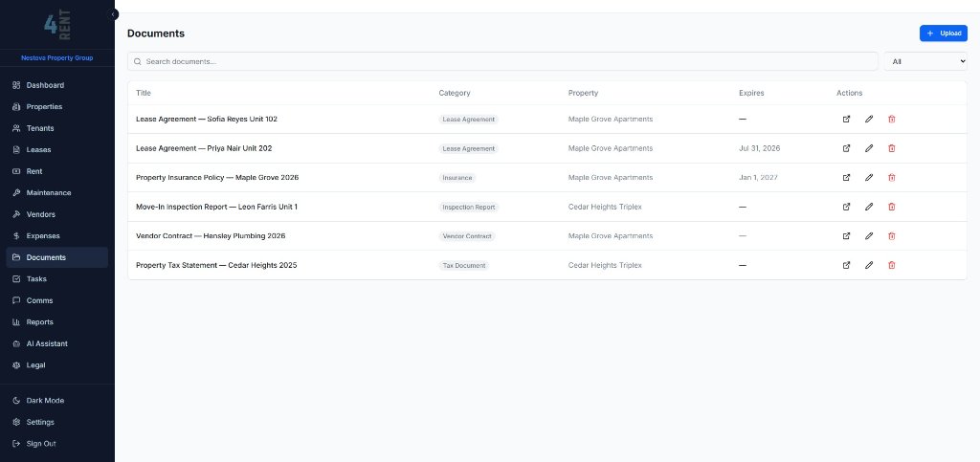Edit Property Insurance Policy Maple Grove entry
This screenshot has width=980, height=462.
[869, 177]
